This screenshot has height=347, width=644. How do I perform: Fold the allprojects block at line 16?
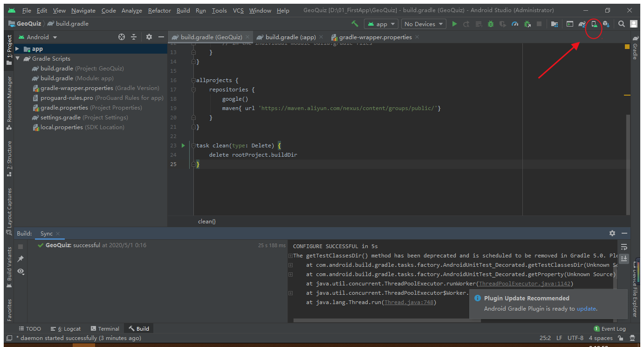(194, 80)
